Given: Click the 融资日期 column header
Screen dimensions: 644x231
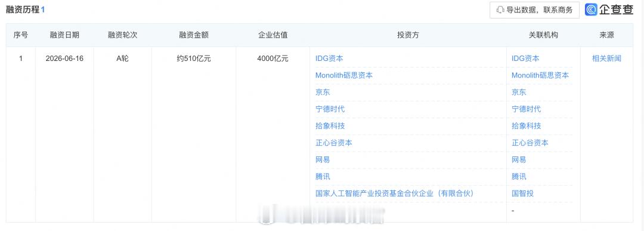Looking at the screenshot, I should (x=64, y=35).
